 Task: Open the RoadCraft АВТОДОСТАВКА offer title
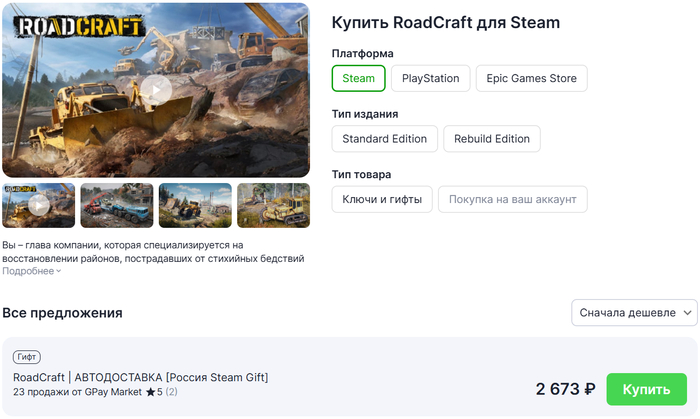pyautogui.click(x=140, y=377)
